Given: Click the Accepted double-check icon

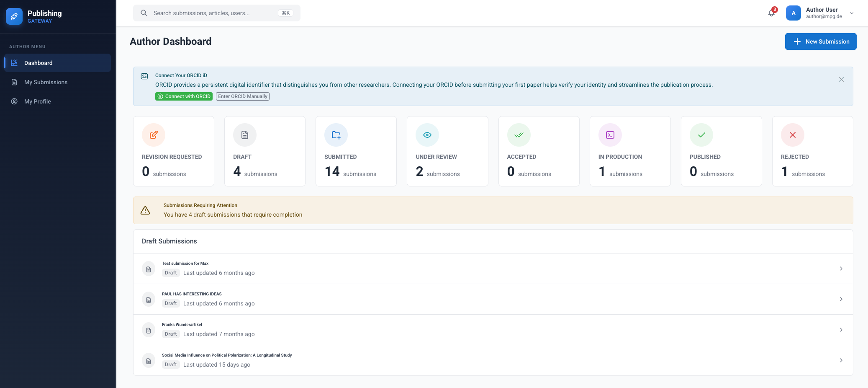Looking at the screenshot, I should (x=519, y=135).
